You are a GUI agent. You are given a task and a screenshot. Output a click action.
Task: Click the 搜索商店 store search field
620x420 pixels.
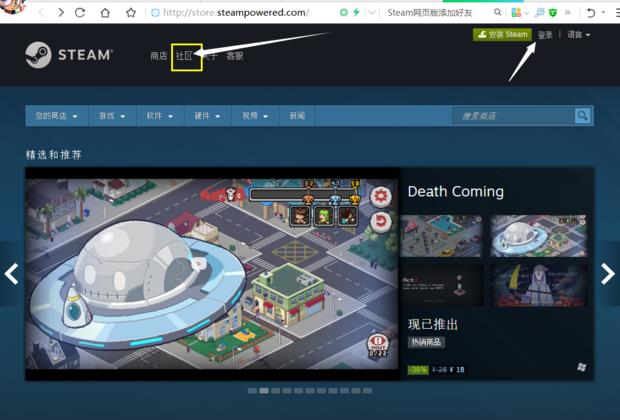(x=513, y=116)
